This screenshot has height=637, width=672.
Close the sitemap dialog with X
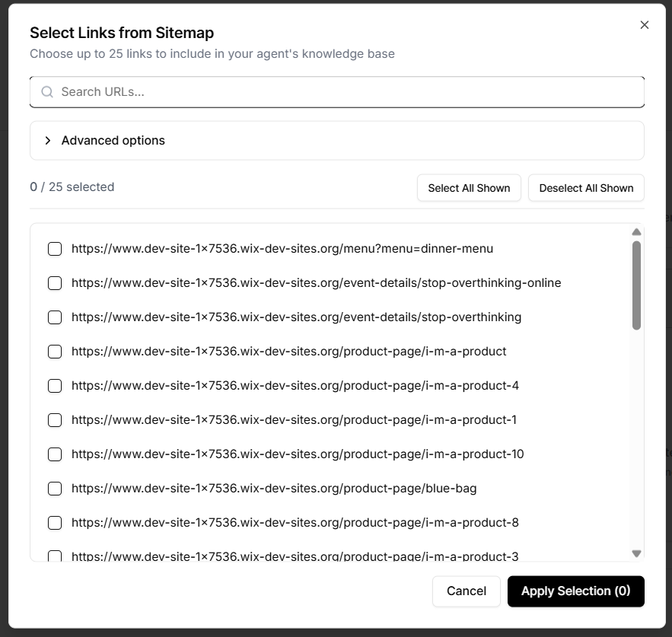pyautogui.click(x=645, y=25)
